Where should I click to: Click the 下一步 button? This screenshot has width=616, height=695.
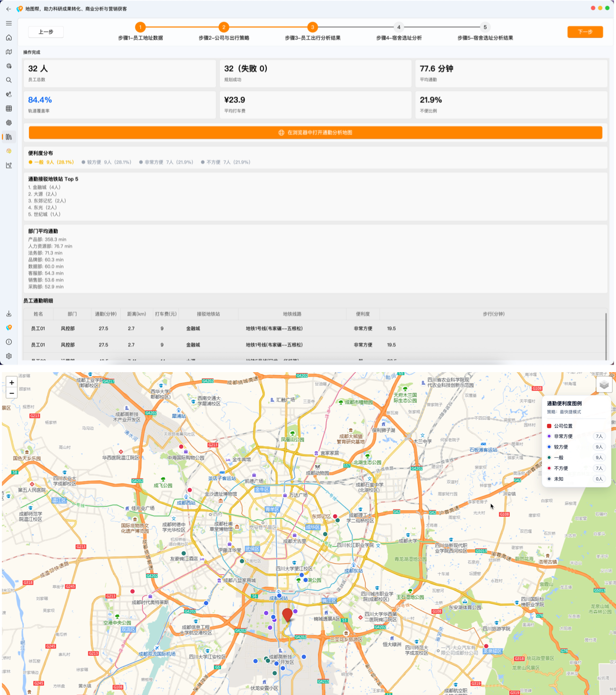click(585, 32)
